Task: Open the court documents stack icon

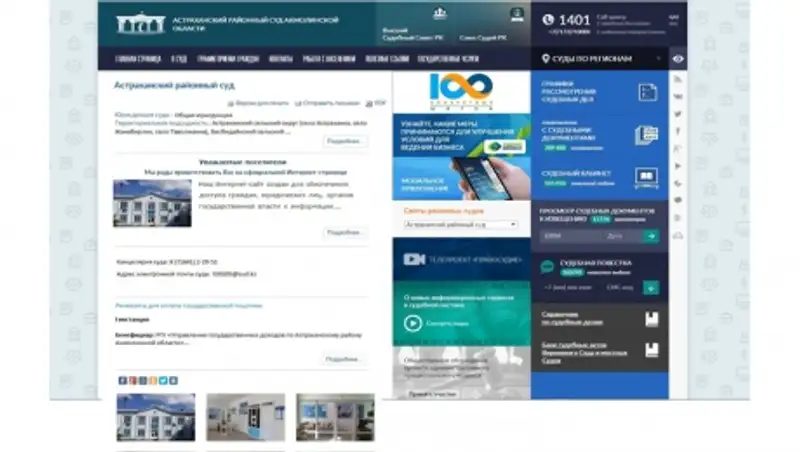Action: 646,135
